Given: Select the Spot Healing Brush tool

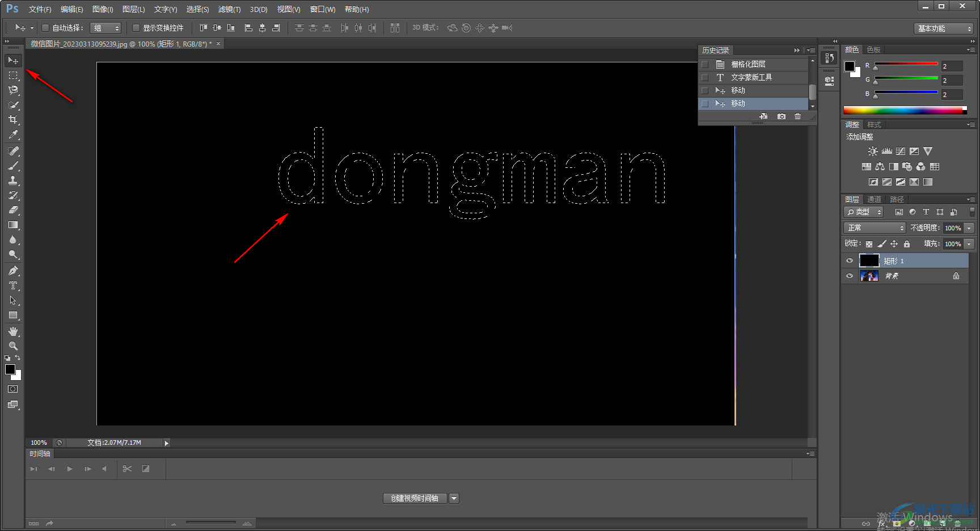Looking at the screenshot, I should tap(13, 151).
